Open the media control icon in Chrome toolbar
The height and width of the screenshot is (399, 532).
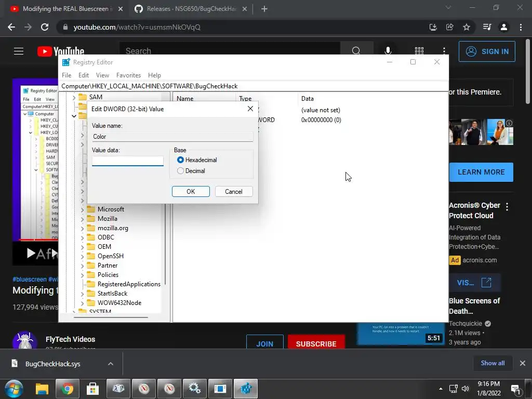coord(487,27)
